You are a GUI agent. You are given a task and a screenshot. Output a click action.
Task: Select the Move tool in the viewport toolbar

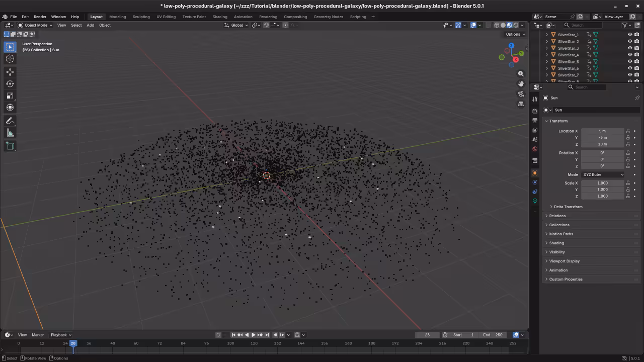pos(10,72)
